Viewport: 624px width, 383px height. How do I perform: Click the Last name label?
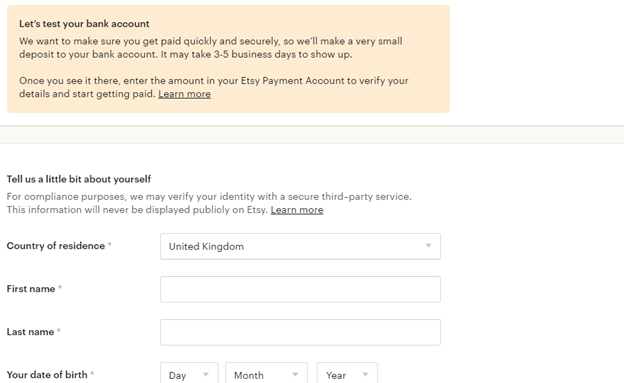pos(30,332)
